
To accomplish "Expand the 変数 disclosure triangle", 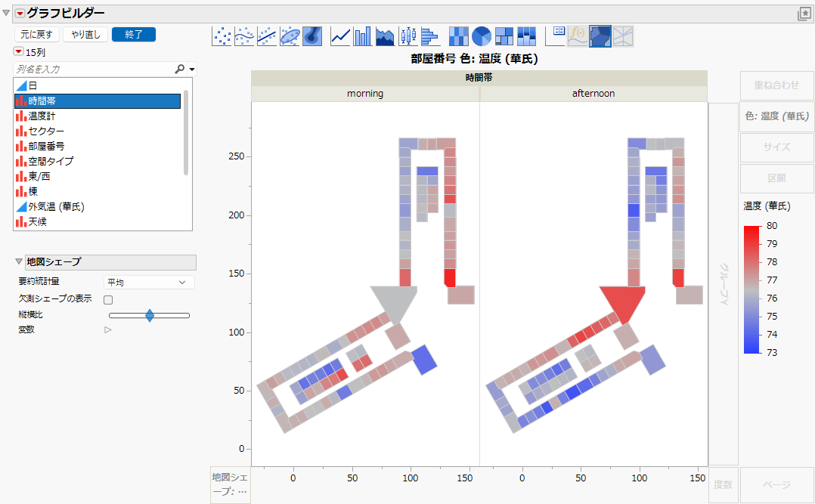I will click(107, 329).
